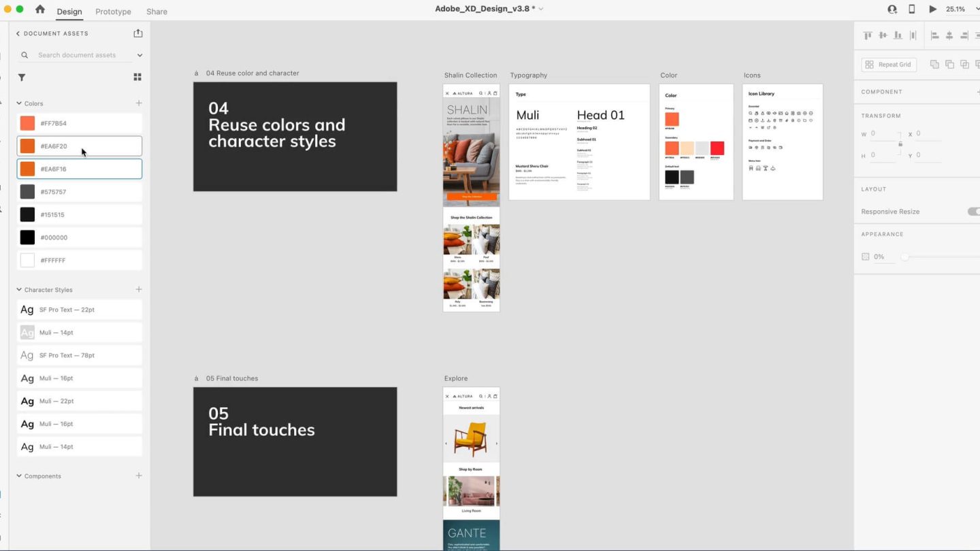
Task: Distribute selection horizontally
Action: [913, 35]
